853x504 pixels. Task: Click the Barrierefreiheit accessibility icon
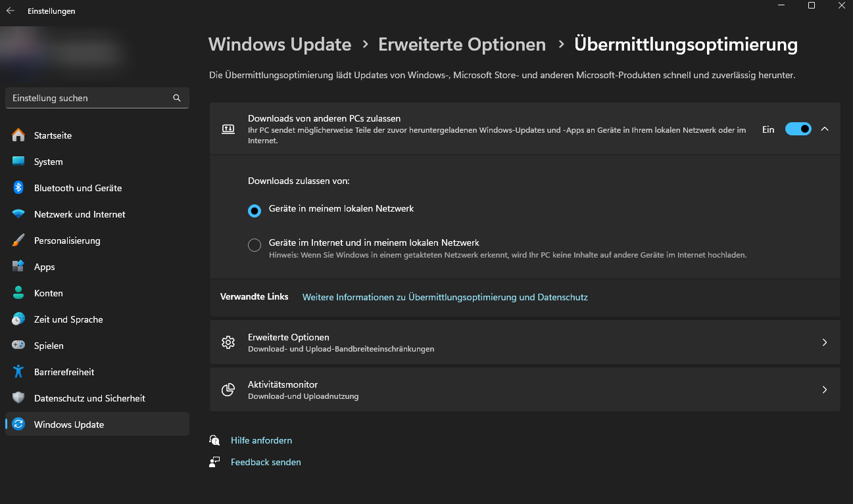(x=18, y=372)
